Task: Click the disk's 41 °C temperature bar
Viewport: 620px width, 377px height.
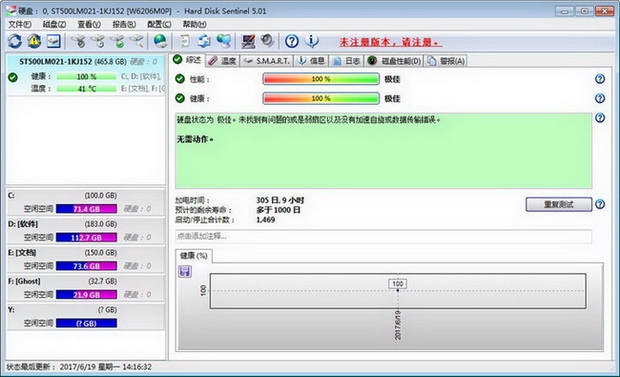Action: pyautogui.click(x=87, y=89)
